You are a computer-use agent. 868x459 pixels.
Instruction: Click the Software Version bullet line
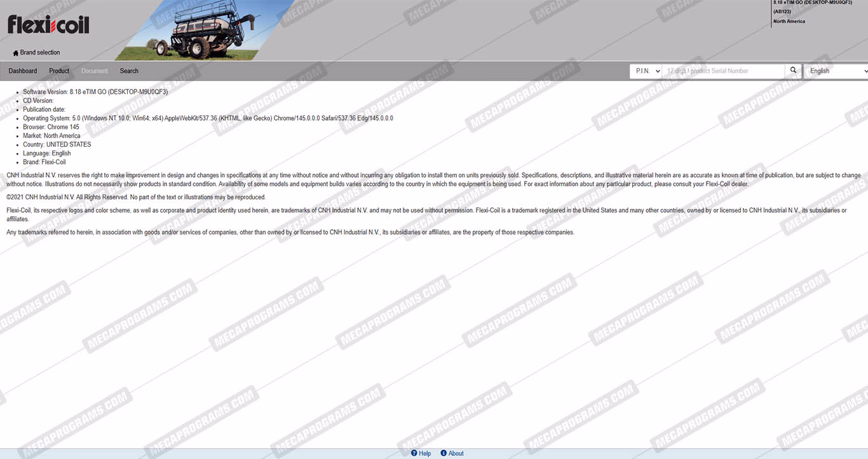pyautogui.click(x=95, y=92)
